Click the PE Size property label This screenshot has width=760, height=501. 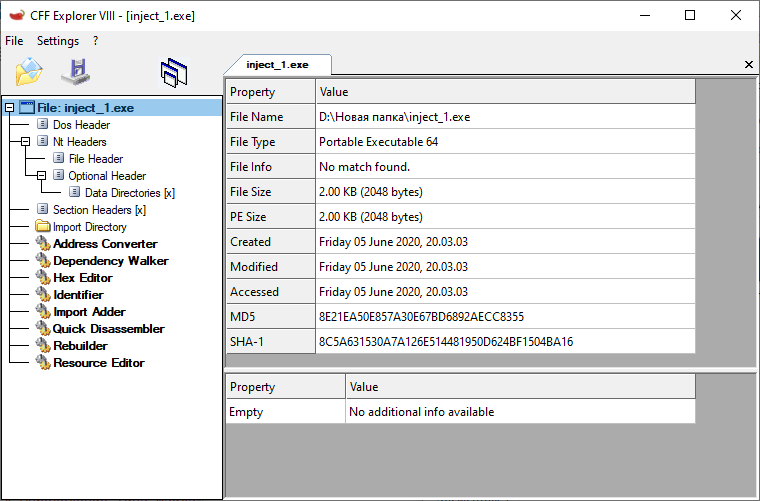(248, 217)
